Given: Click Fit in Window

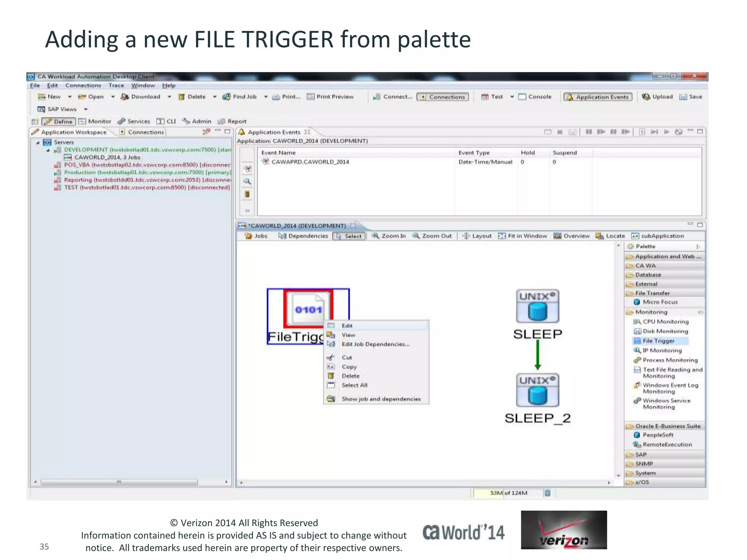Looking at the screenshot, I should click(523, 236).
